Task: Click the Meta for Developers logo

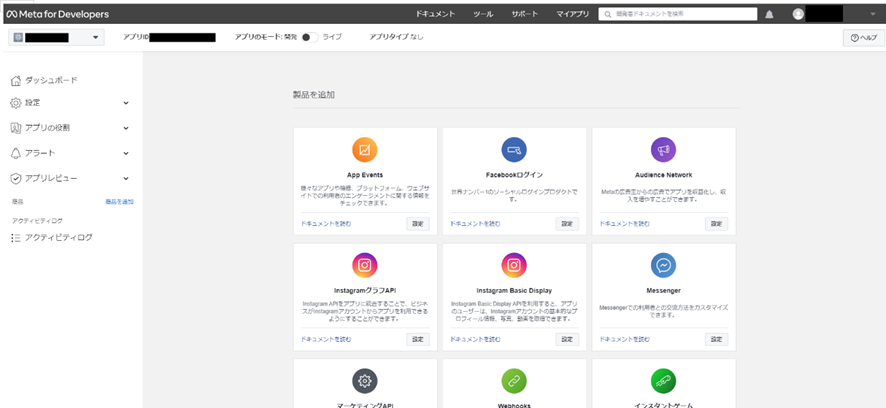Action: tap(58, 14)
